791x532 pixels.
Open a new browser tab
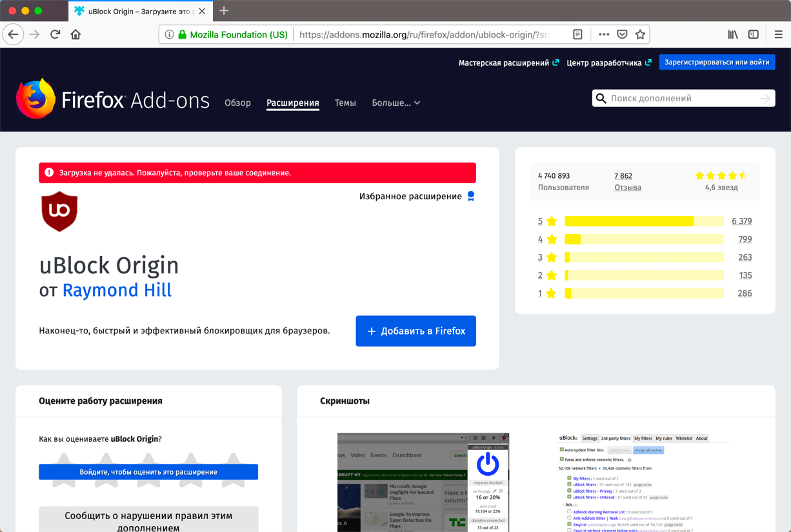(224, 11)
